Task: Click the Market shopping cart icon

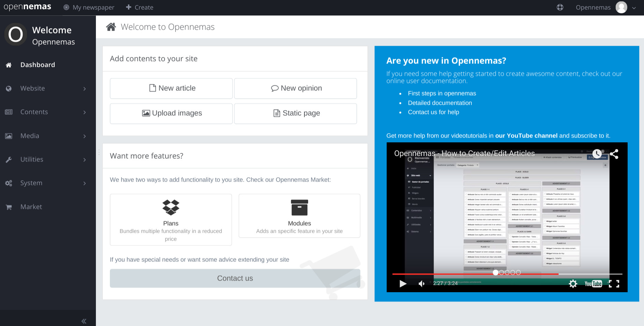Action: [9, 207]
